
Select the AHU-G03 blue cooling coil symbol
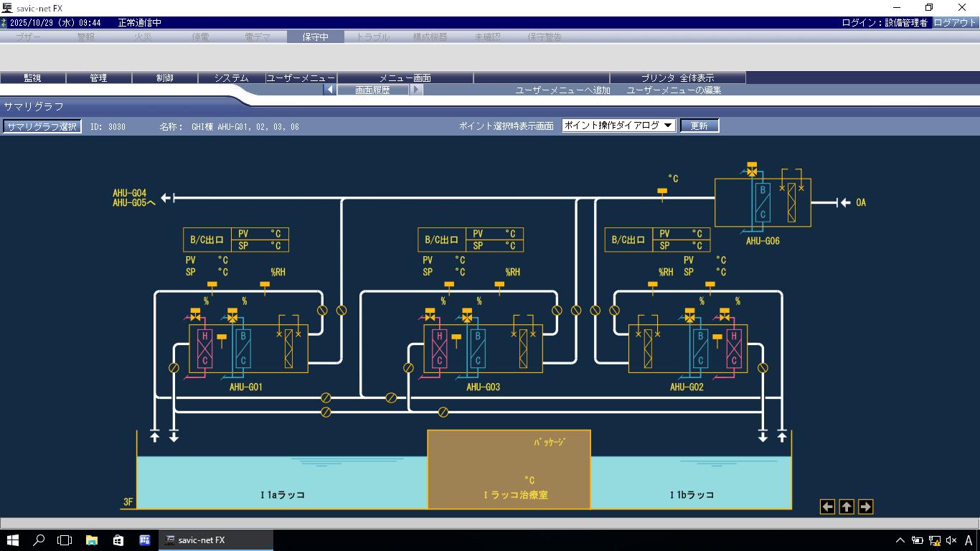tap(477, 348)
